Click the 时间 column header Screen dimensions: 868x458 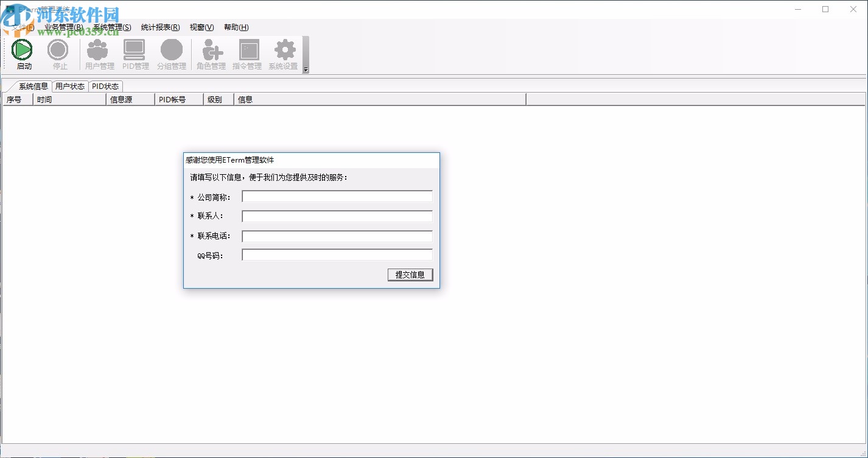tap(69, 99)
